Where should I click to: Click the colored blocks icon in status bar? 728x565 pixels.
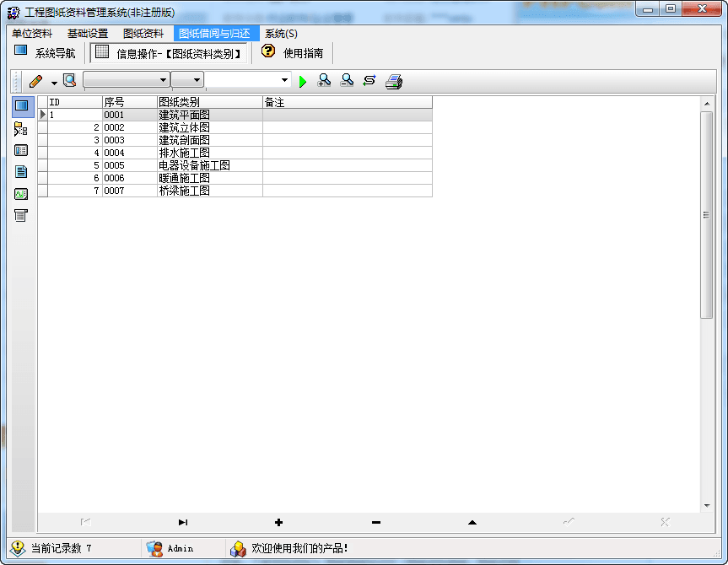pyautogui.click(x=238, y=549)
